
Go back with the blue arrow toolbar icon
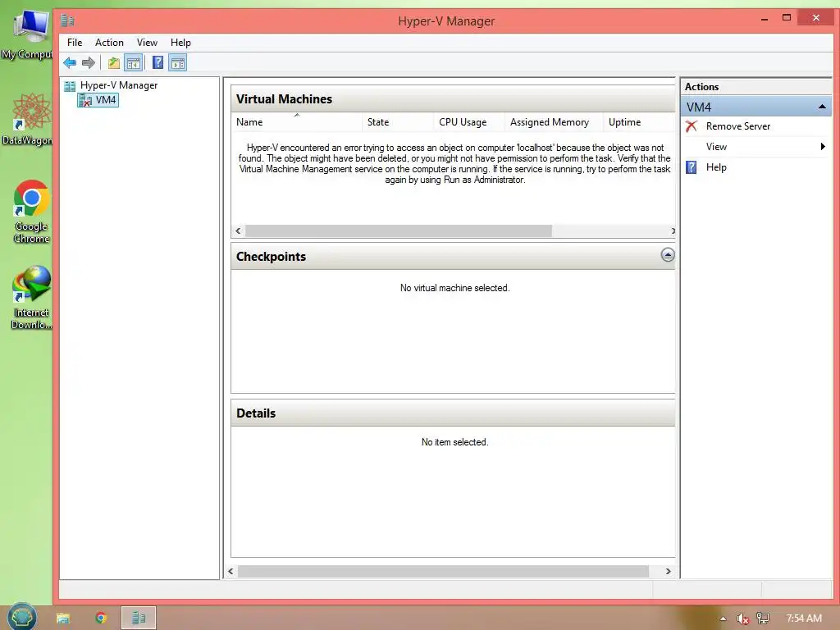click(70, 62)
